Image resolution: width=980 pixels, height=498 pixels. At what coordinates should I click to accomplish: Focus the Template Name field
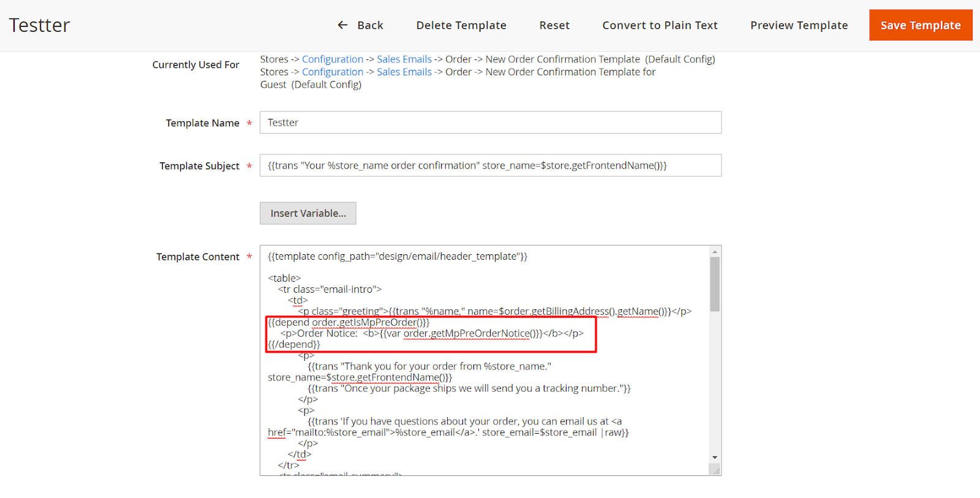(490, 123)
